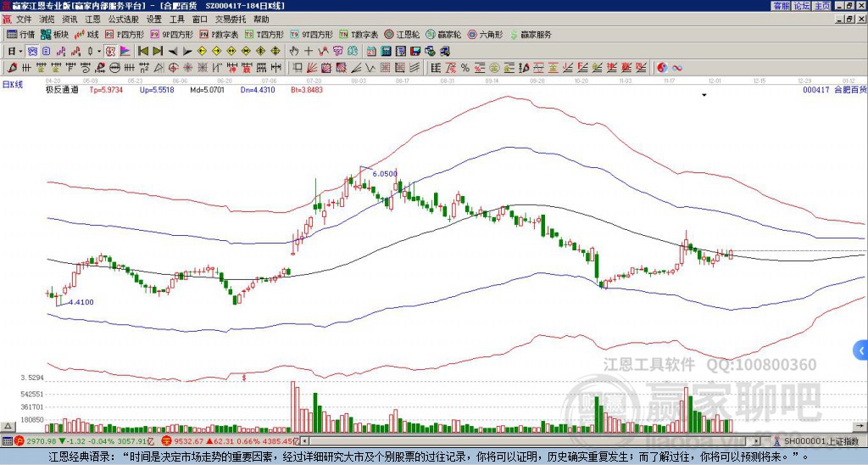Click the black left arrow icon
The height and width of the screenshot is (465, 868).
173,52
